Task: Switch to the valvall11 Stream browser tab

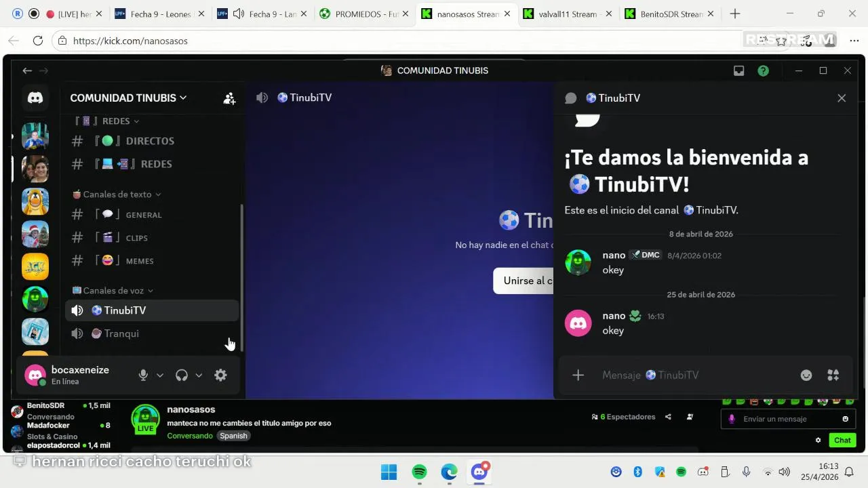Action: pos(567,14)
